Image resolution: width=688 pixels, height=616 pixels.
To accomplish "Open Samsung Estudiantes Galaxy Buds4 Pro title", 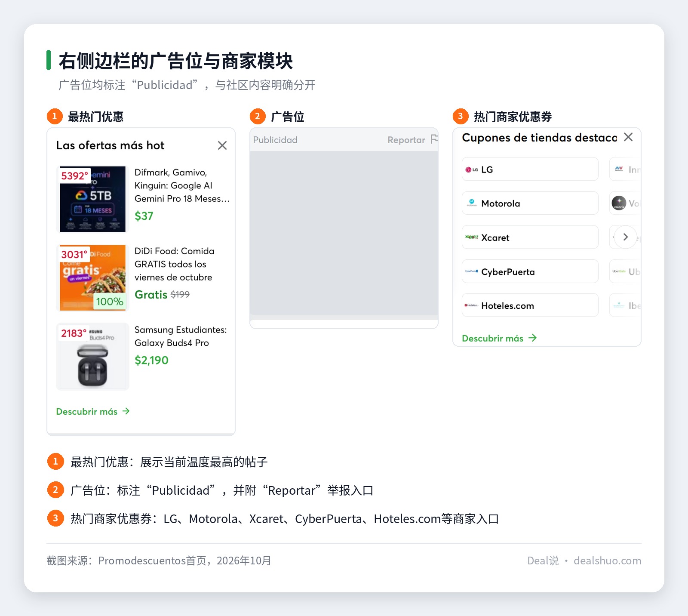I will [x=181, y=336].
